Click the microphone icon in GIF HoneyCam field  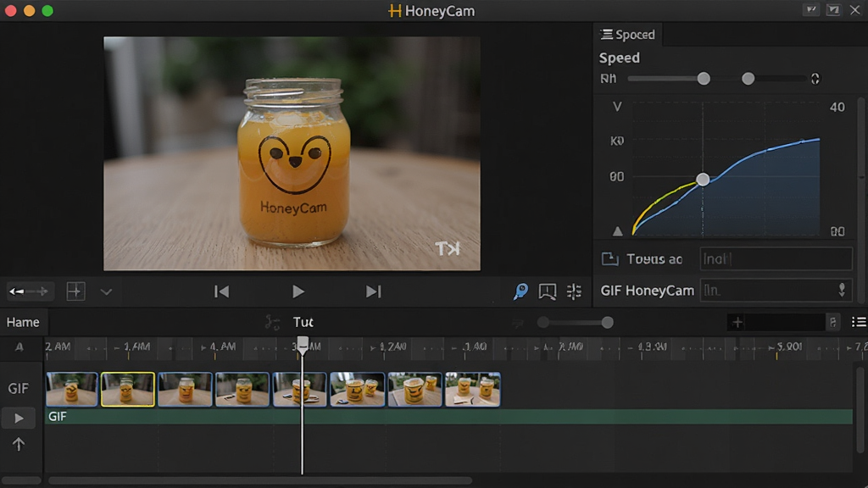(x=842, y=290)
